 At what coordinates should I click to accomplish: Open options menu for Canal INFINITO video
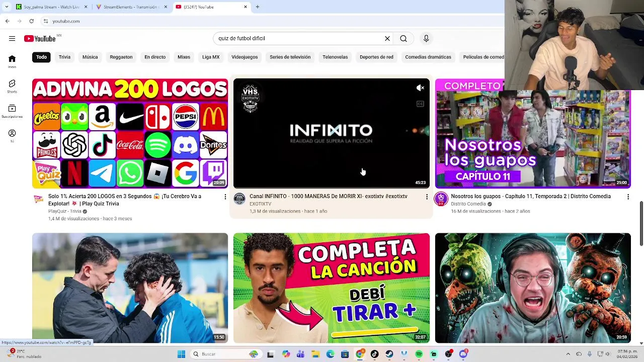[x=427, y=197]
